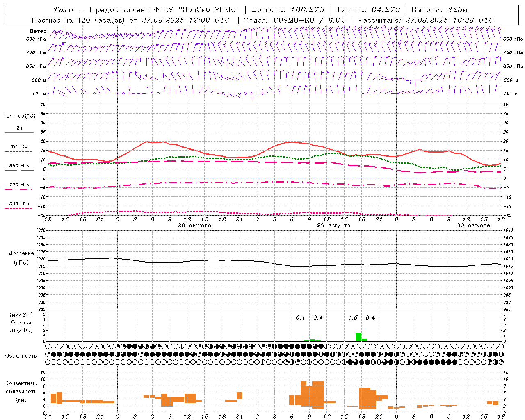Click the "2м" temperature legend entry
The image size is (525, 420).
tap(19, 128)
